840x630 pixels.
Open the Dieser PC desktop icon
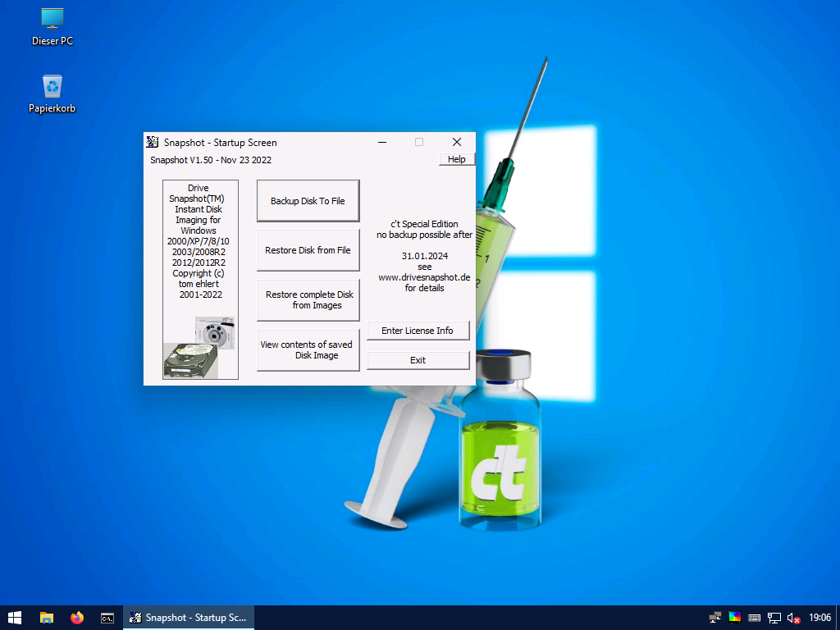click(52, 25)
